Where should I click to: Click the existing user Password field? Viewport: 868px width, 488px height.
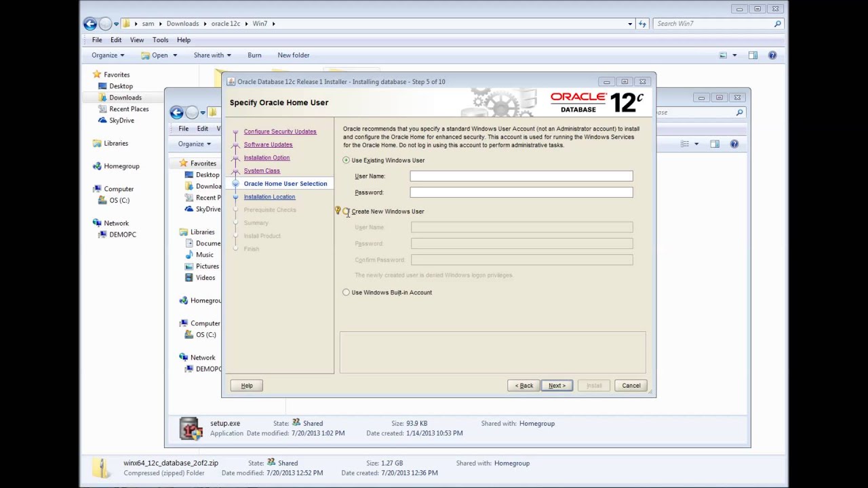(x=521, y=192)
